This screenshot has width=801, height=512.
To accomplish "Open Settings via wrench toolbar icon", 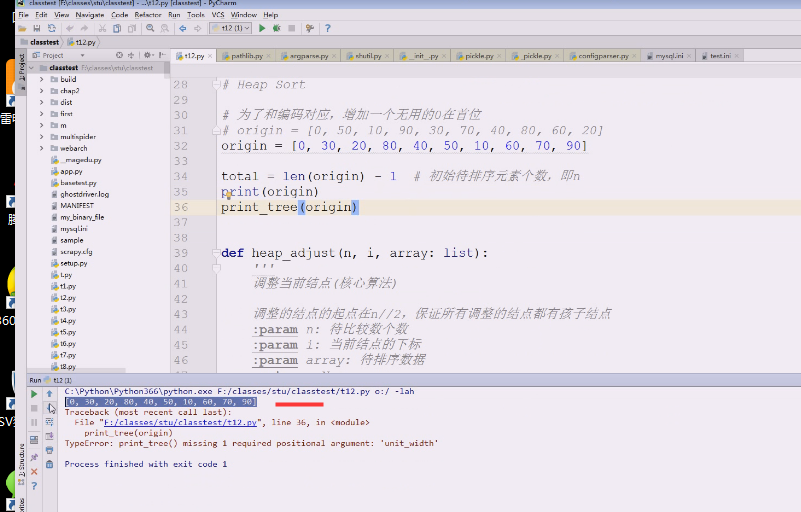I will pos(310,29).
